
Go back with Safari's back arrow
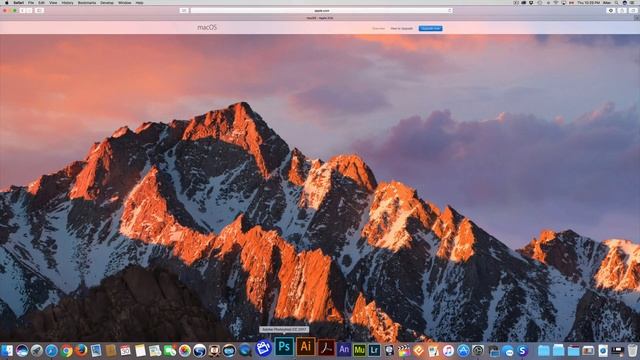(x=22, y=11)
